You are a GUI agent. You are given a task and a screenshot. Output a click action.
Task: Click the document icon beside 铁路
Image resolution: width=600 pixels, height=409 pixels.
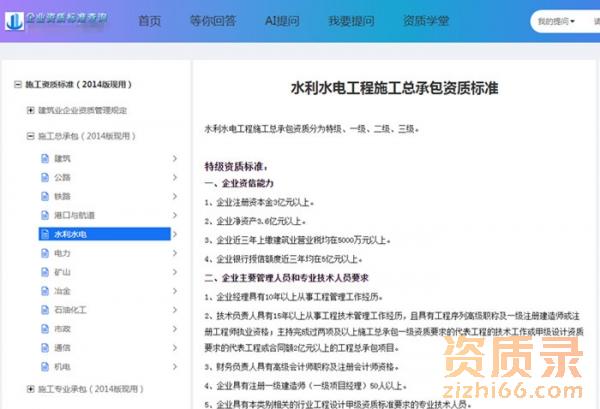(x=43, y=196)
